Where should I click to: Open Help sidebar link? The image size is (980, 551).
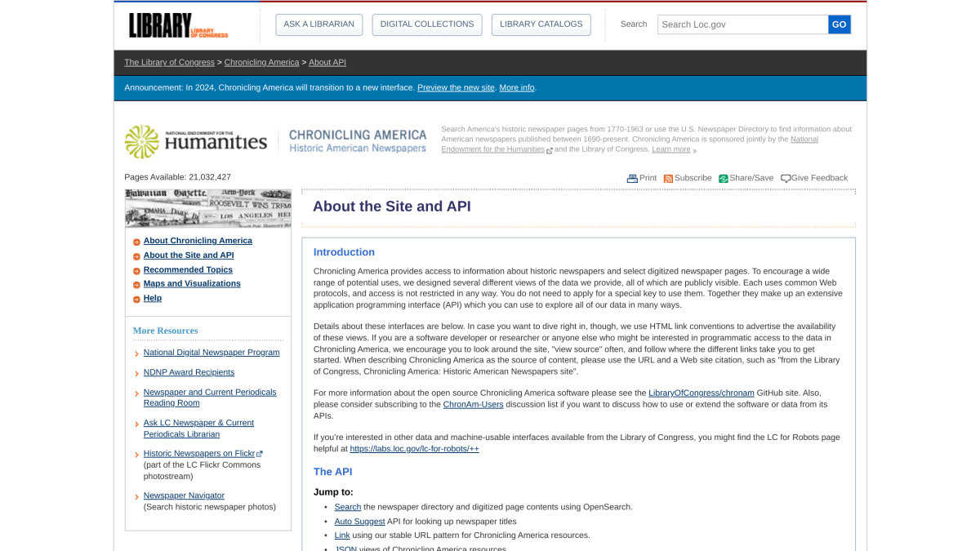(x=153, y=298)
